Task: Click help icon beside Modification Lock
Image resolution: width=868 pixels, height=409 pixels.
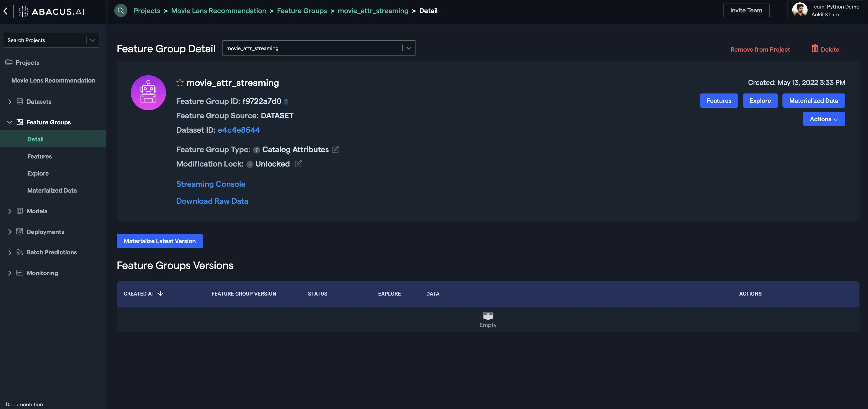Action: coord(250,164)
